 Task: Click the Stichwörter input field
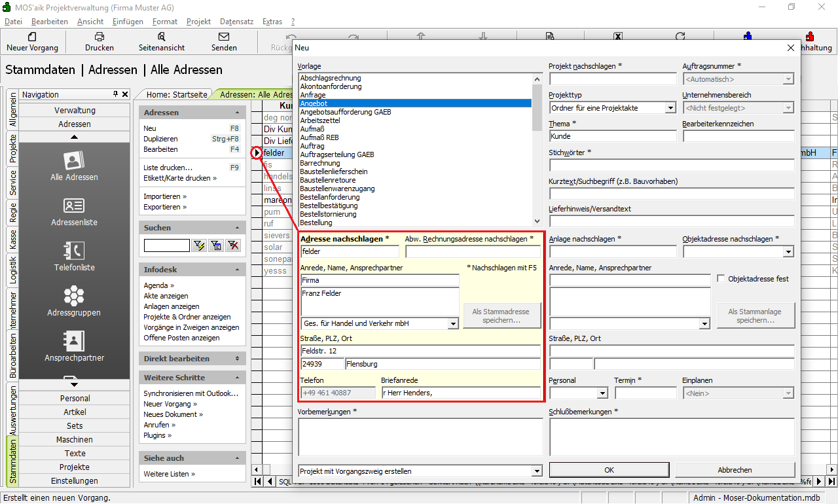[x=672, y=165]
